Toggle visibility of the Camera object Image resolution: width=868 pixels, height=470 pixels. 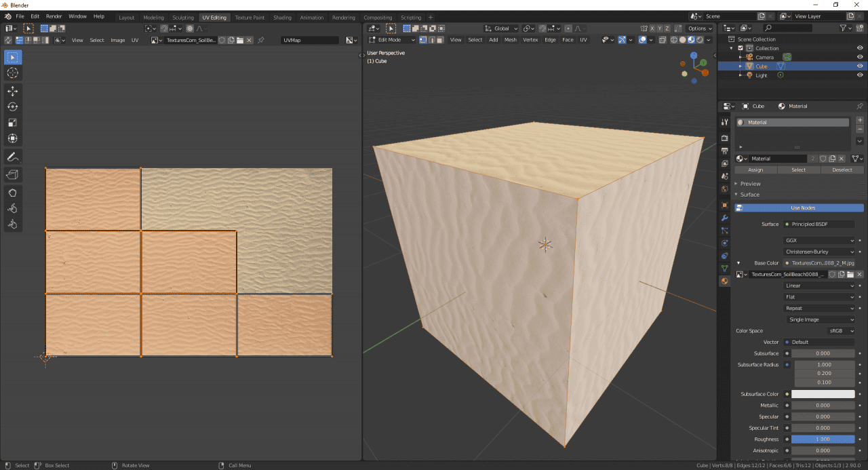coord(859,57)
